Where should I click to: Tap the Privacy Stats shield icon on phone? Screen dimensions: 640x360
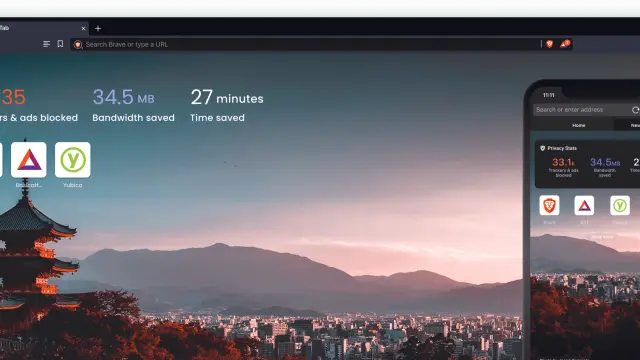click(542, 148)
